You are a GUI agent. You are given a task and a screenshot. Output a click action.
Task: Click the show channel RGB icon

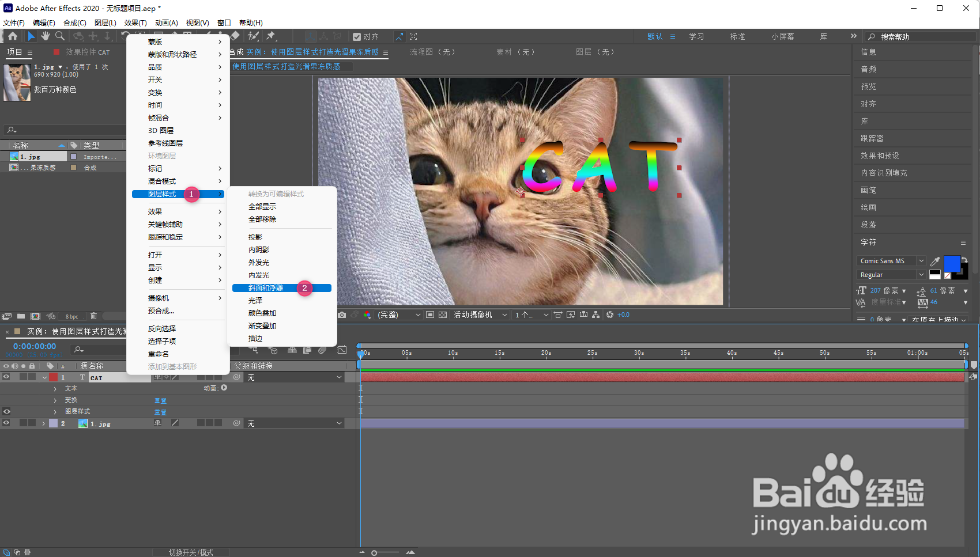tap(367, 315)
